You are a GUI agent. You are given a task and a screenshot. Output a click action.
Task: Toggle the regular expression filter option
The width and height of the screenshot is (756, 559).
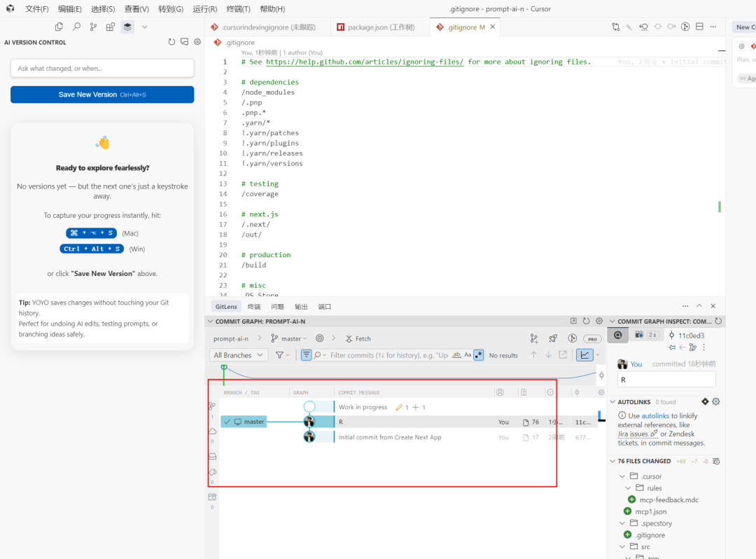click(x=479, y=355)
